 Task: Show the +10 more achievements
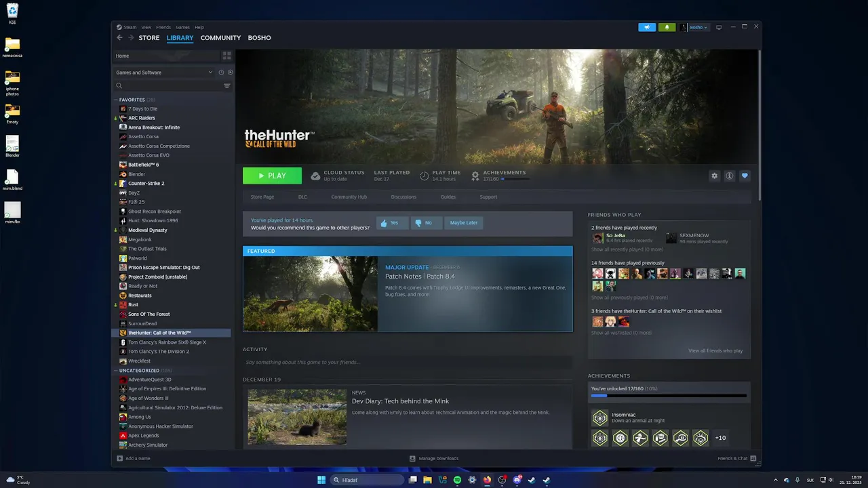720,438
